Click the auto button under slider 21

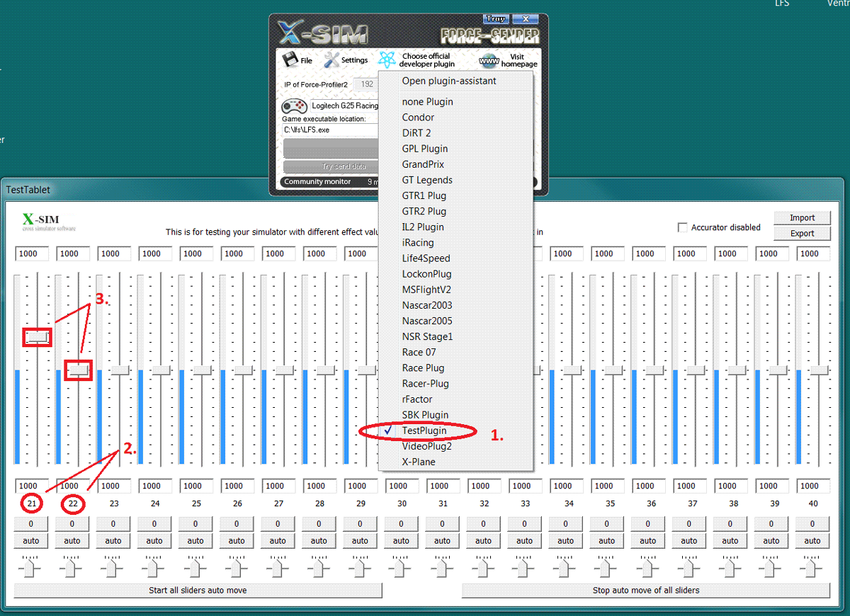(x=31, y=541)
